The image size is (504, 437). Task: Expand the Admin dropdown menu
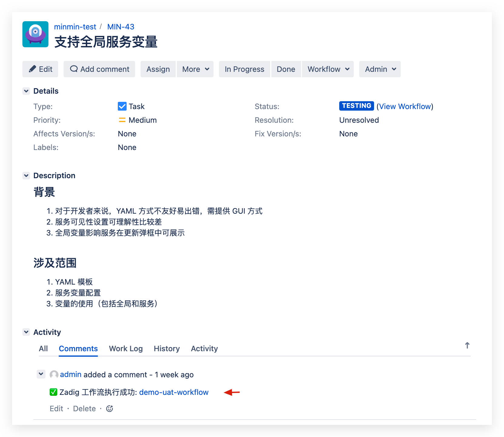380,69
